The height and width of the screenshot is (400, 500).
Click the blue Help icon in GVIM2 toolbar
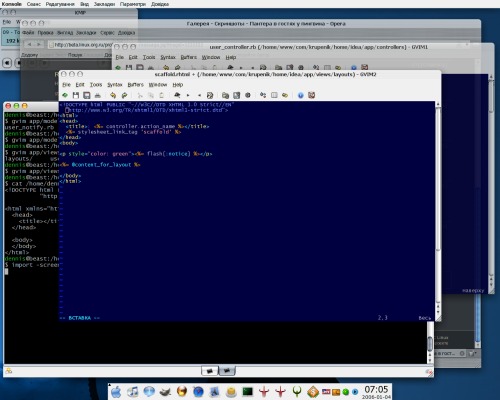click(300, 95)
